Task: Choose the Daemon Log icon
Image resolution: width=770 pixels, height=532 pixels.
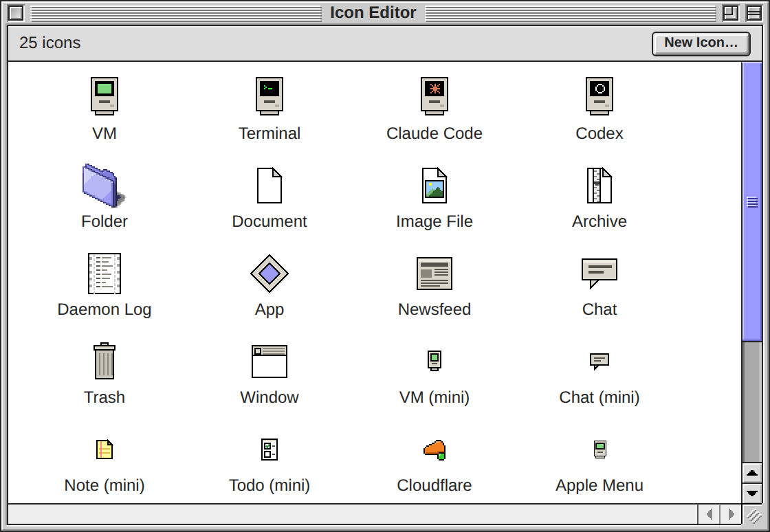Action: [104, 274]
